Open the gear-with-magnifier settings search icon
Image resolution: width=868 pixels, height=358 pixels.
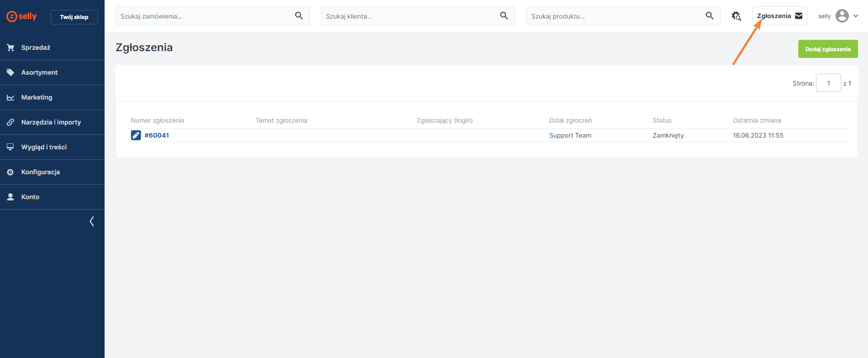[x=736, y=16]
